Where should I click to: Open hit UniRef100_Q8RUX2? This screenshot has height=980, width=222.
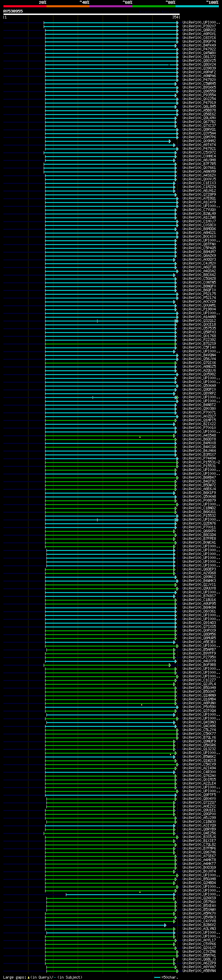coord(199,30)
